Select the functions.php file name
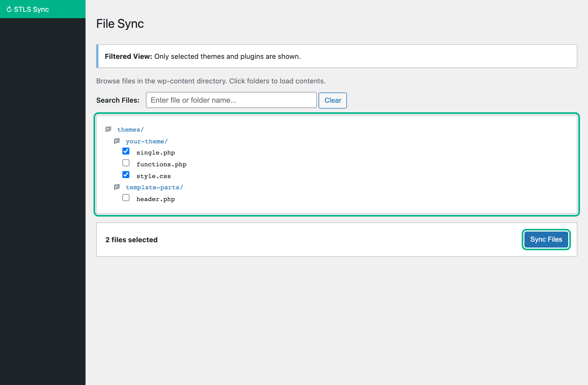 (161, 164)
